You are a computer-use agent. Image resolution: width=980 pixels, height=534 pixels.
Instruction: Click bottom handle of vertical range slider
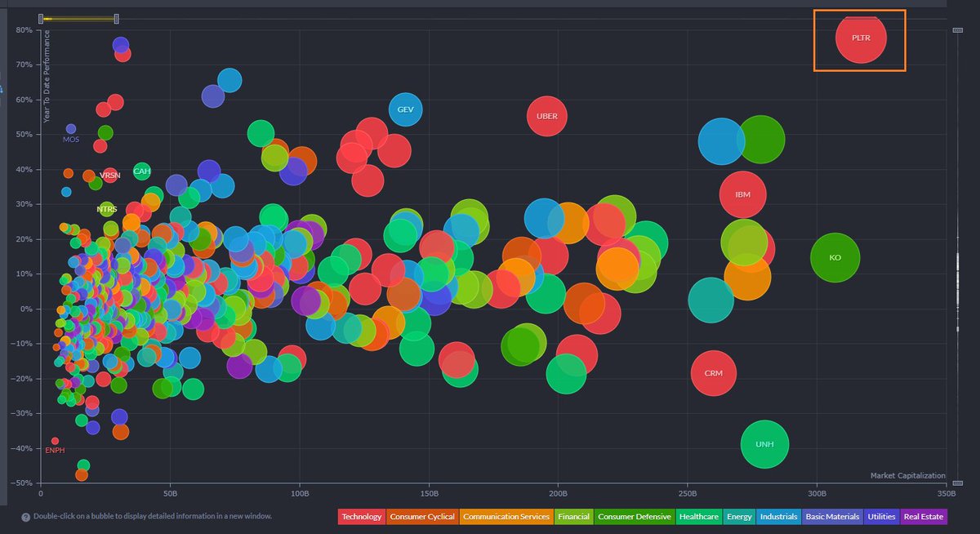click(957, 482)
